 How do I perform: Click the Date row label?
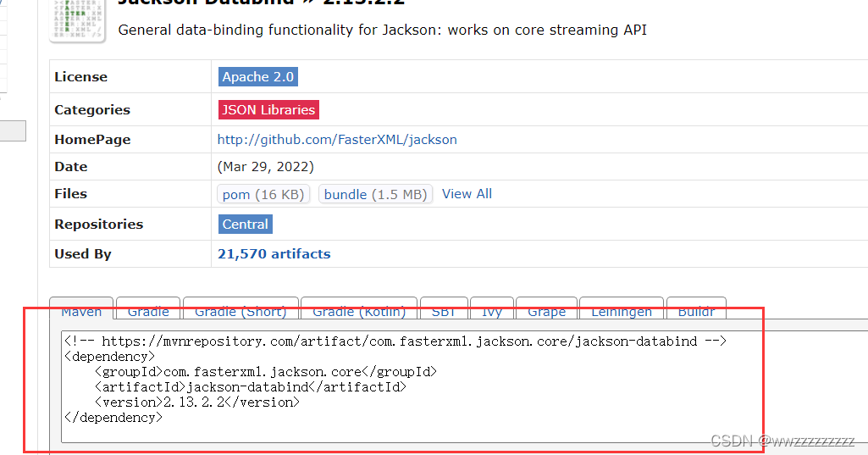tap(71, 167)
